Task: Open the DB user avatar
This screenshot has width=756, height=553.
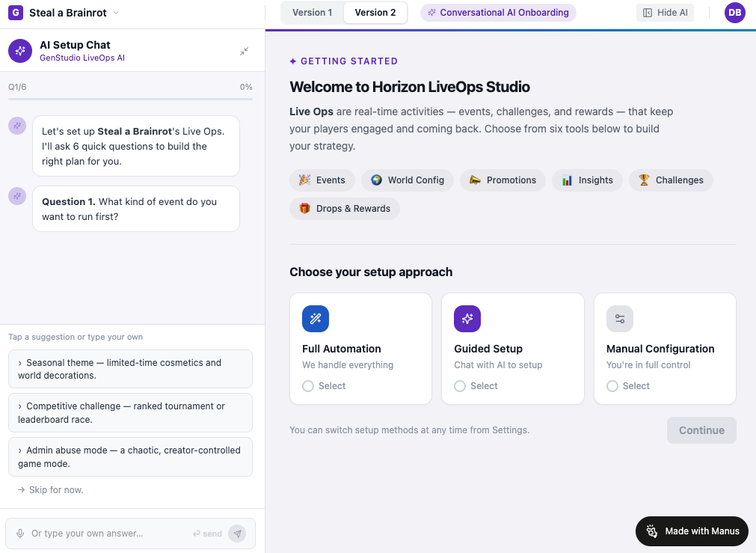Action: pyautogui.click(x=735, y=13)
